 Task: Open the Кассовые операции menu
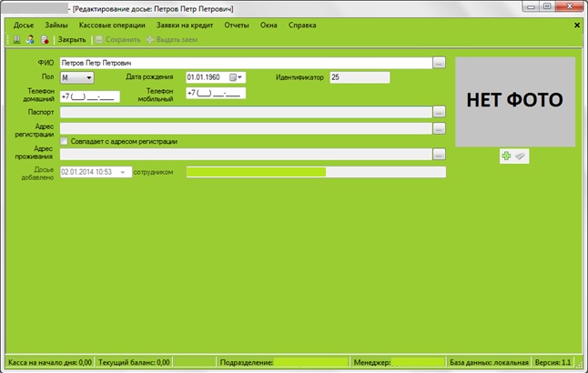click(x=112, y=25)
